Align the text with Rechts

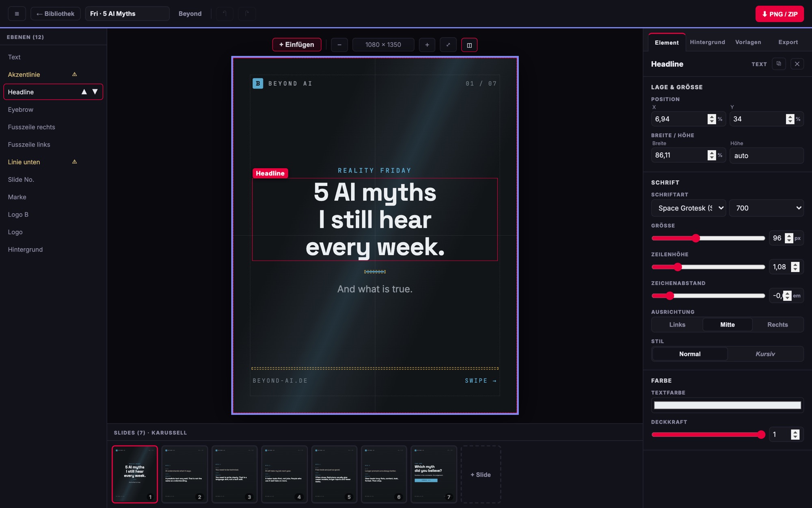click(x=777, y=325)
